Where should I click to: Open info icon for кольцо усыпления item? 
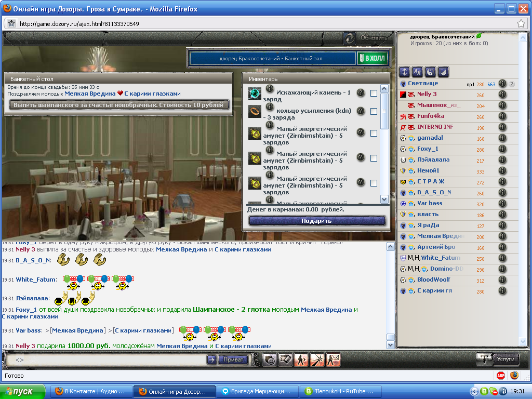(x=270, y=107)
